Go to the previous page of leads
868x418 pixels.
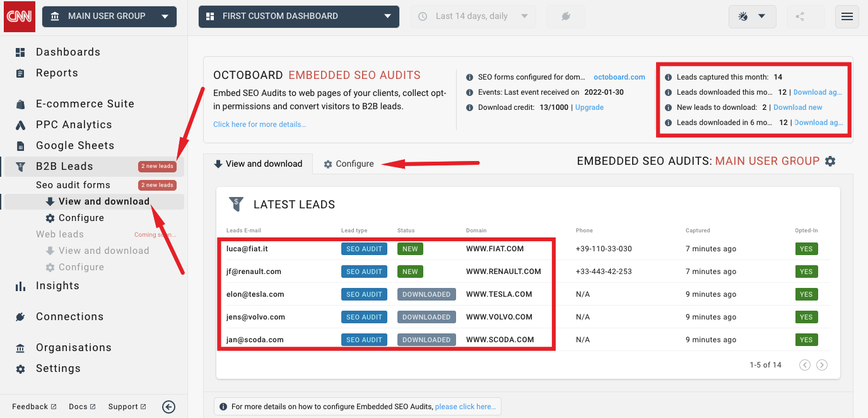(x=804, y=365)
